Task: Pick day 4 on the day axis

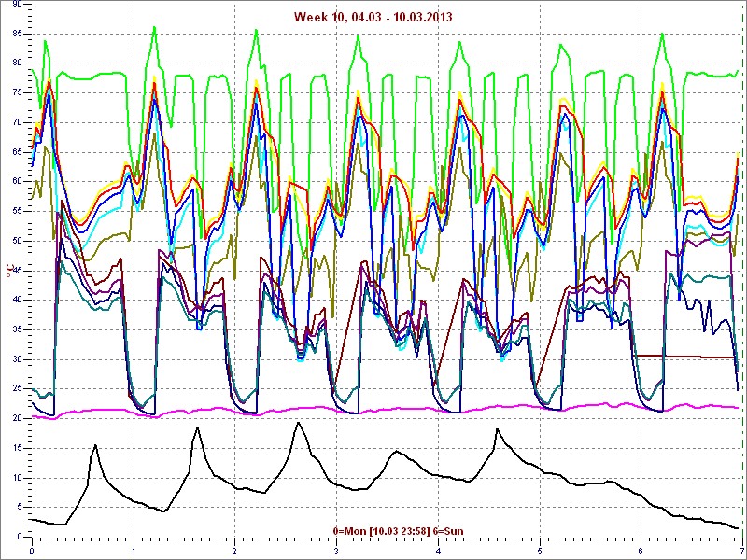Action: 438,552
